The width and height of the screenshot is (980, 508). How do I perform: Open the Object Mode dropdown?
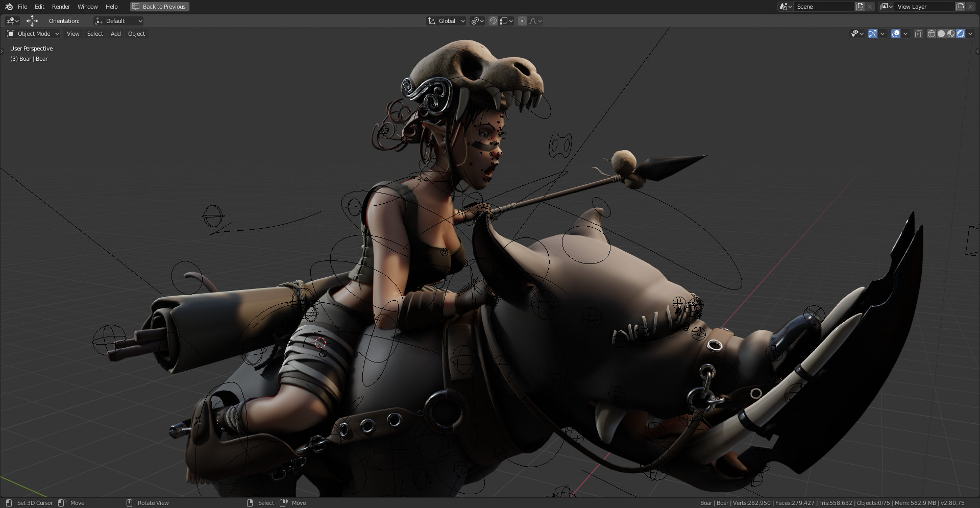click(x=33, y=34)
